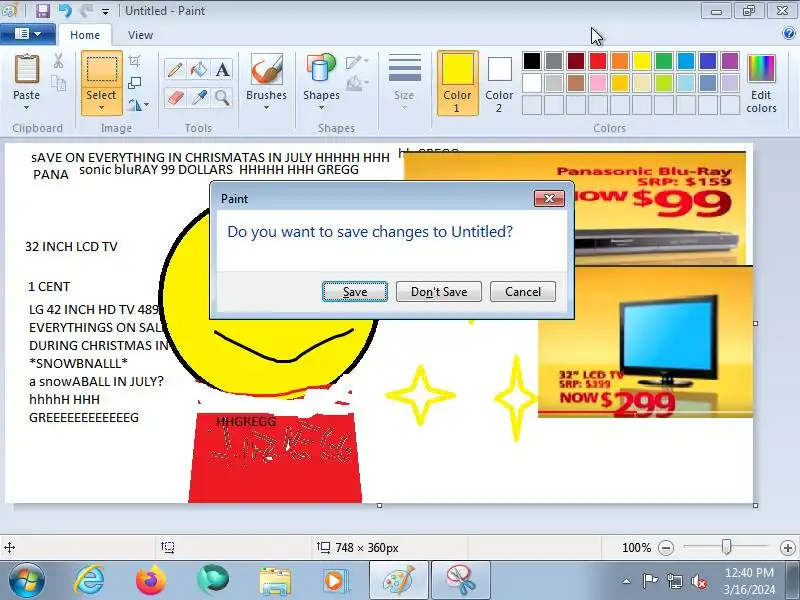Click the Brushes tool icon
Screen dimensions: 800x600
tap(266, 70)
